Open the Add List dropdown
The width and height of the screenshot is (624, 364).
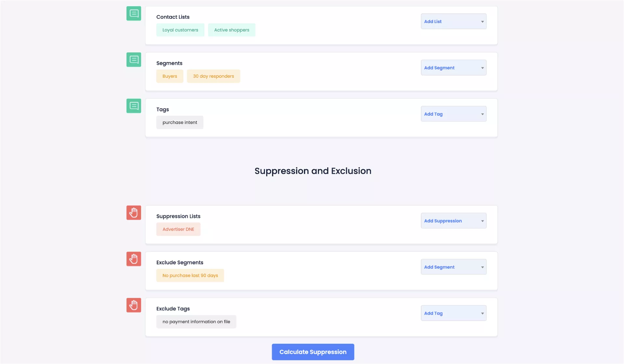pos(453,21)
